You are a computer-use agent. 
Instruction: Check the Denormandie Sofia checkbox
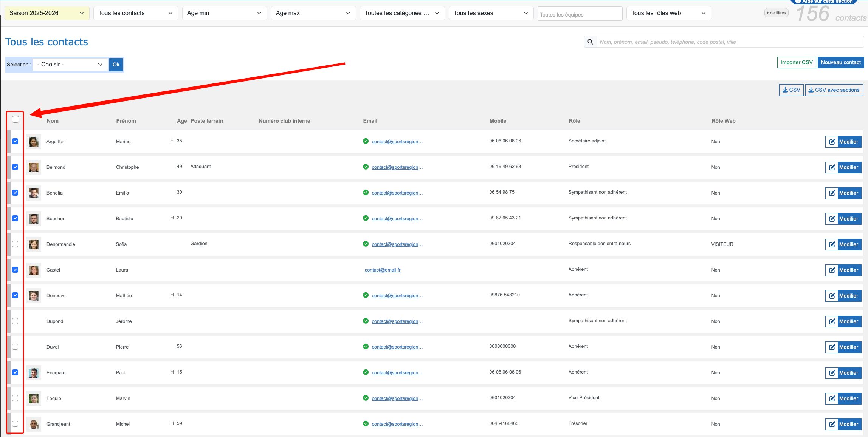pos(15,244)
